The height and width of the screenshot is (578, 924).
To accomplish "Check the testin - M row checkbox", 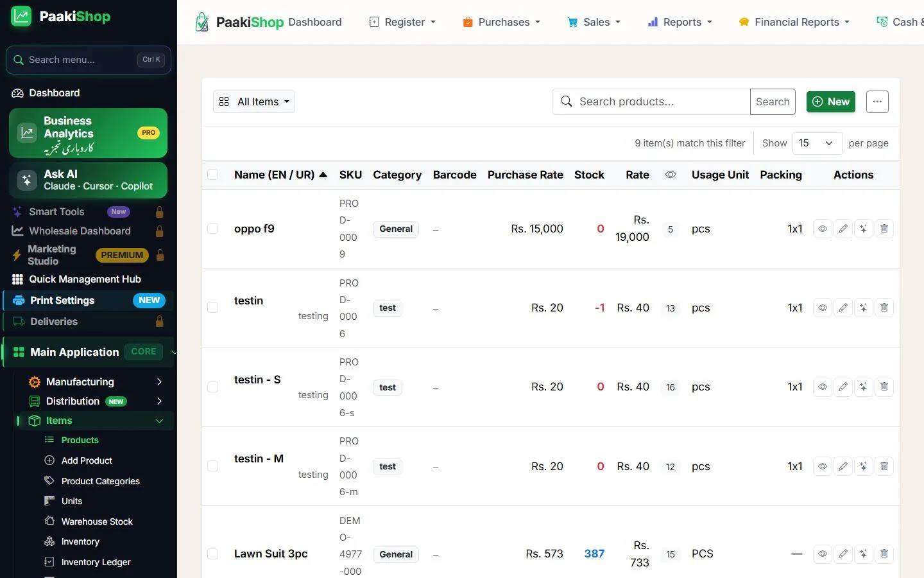I will click(x=213, y=466).
